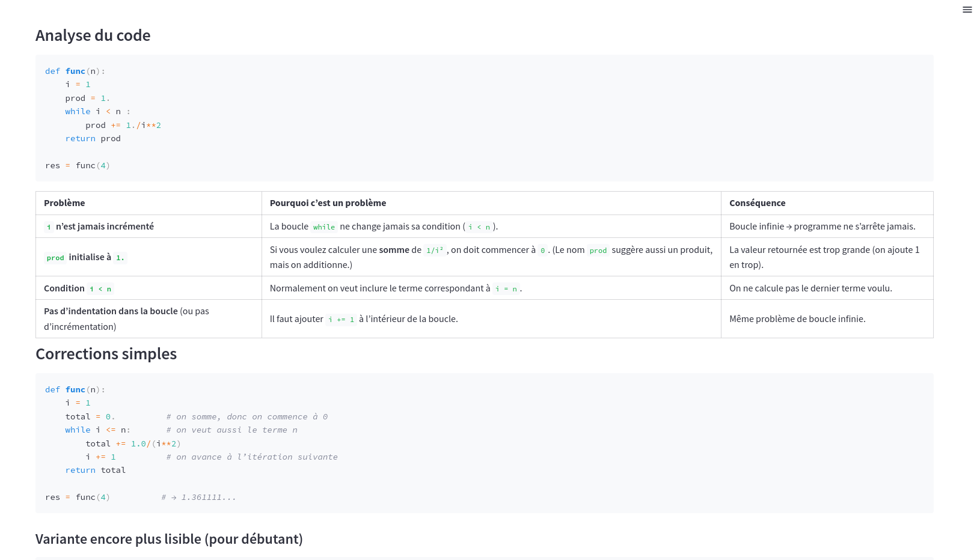
Task: Click the 'Conséquence' table column header
Action: 757,203
